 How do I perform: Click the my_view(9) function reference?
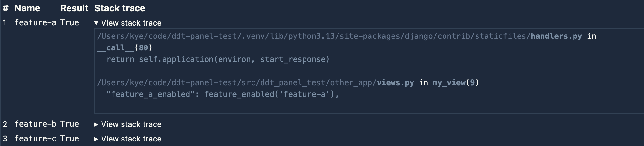[456, 83]
